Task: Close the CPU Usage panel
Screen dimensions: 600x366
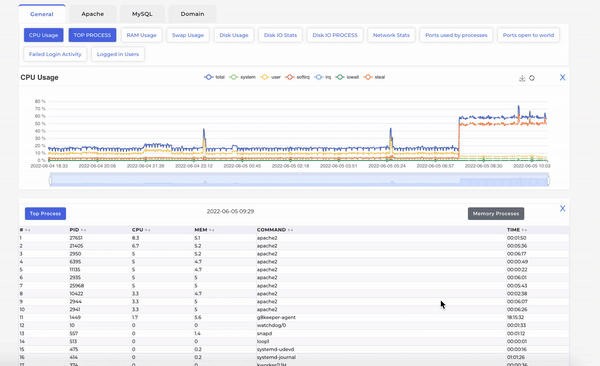Action: (562, 77)
